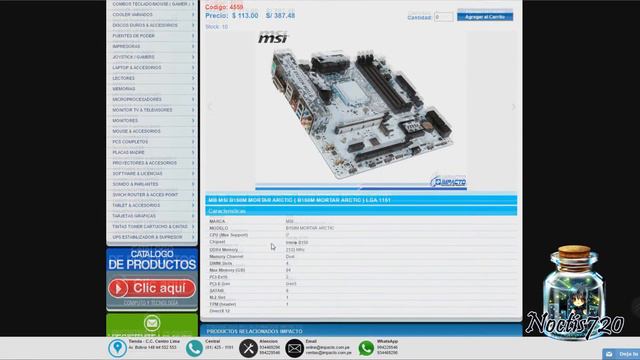Click the MARCA specification row
This screenshot has width=640, height=360.
point(361,221)
